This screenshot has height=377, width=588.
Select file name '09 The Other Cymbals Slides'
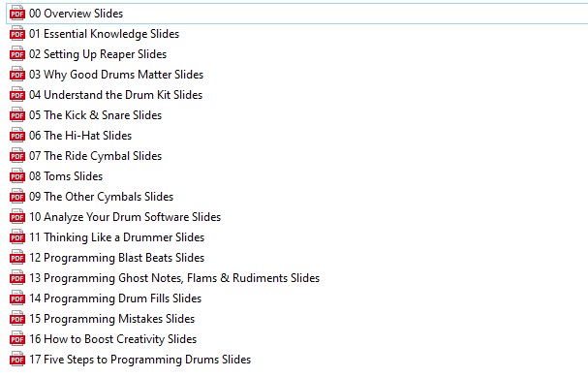(x=102, y=197)
